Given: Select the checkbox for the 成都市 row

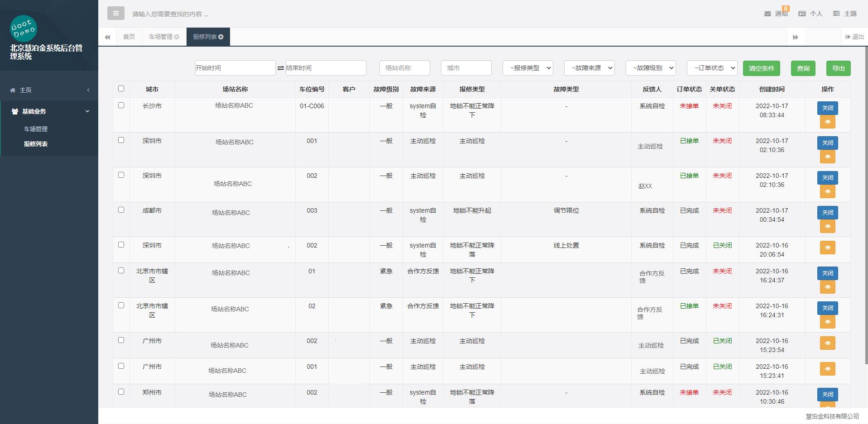Looking at the screenshot, I should [121, 210].
